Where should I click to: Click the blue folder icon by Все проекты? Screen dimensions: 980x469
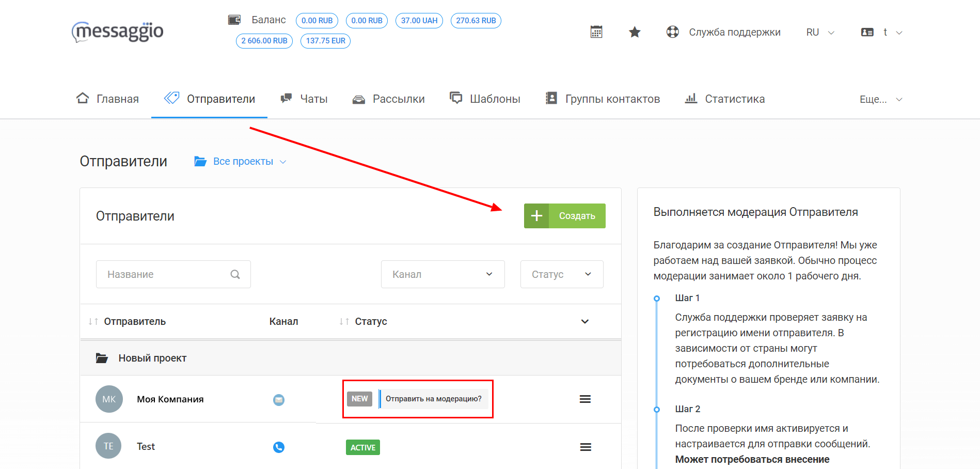coord(200,162)
